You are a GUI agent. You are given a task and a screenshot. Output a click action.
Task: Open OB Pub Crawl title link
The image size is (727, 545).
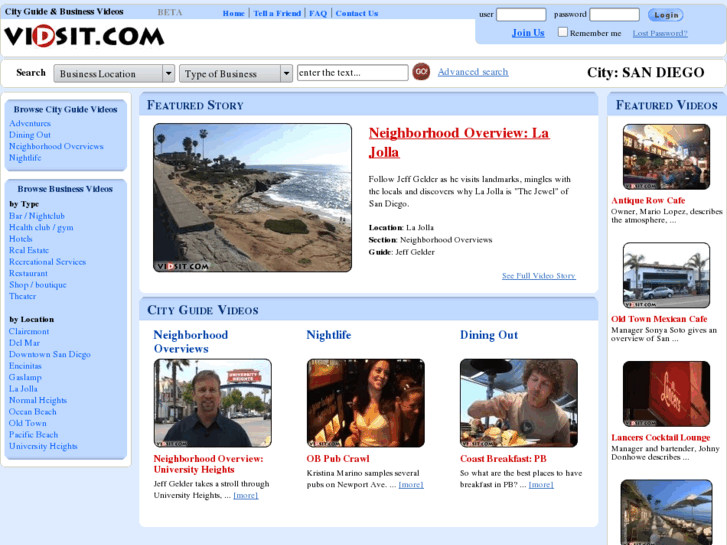[x=338, y=459]
